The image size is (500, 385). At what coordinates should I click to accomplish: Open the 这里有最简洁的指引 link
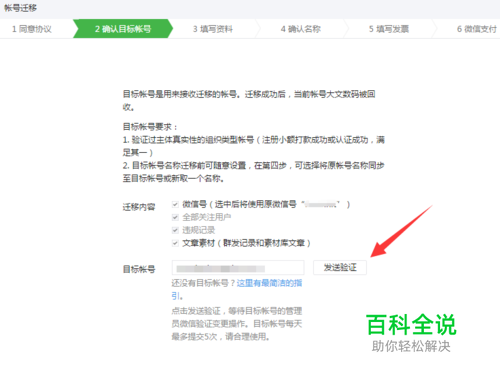237,289
